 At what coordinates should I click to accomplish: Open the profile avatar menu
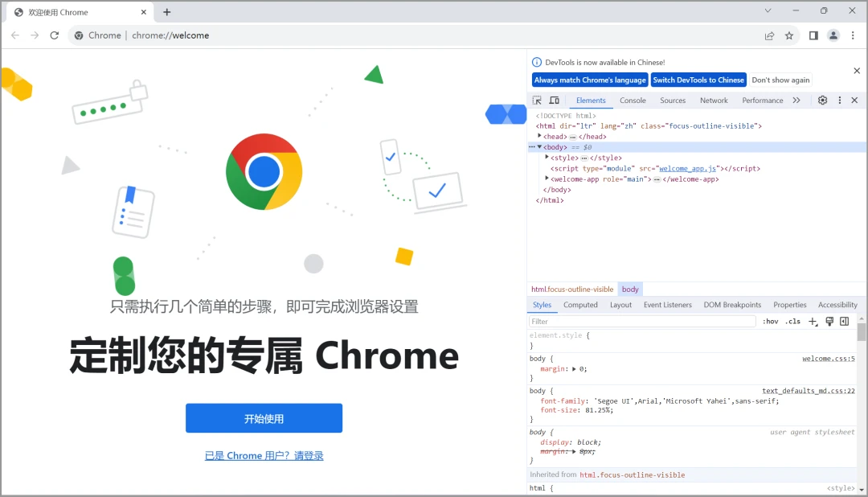(833, 35)
